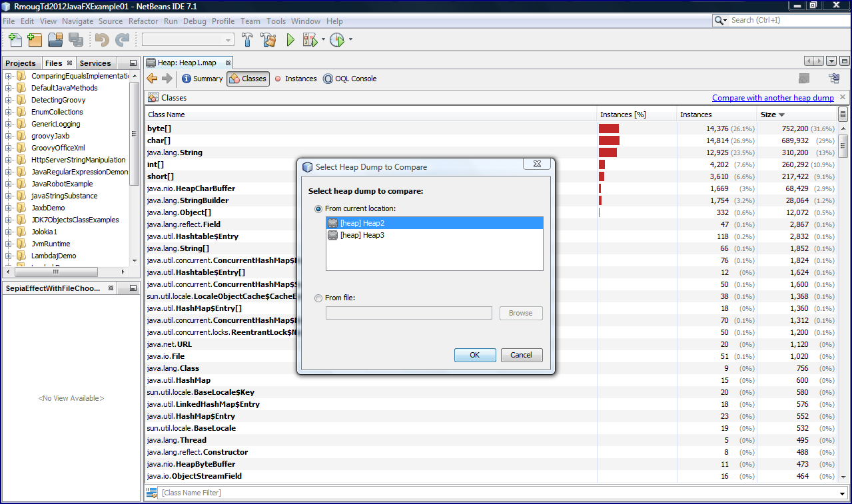Image resolution: width=852 pixels, height=504 pixels.
Task: Open the Window menu
Action: click(x=306, y=21)
